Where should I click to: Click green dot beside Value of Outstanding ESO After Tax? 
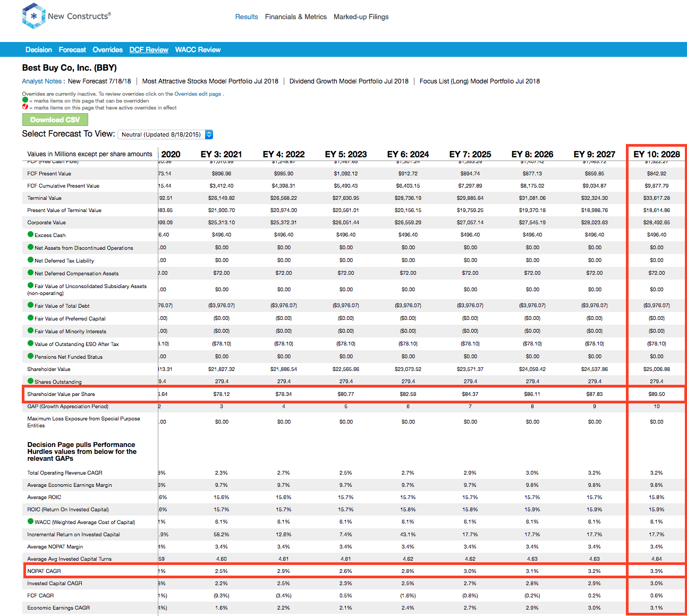30,343
